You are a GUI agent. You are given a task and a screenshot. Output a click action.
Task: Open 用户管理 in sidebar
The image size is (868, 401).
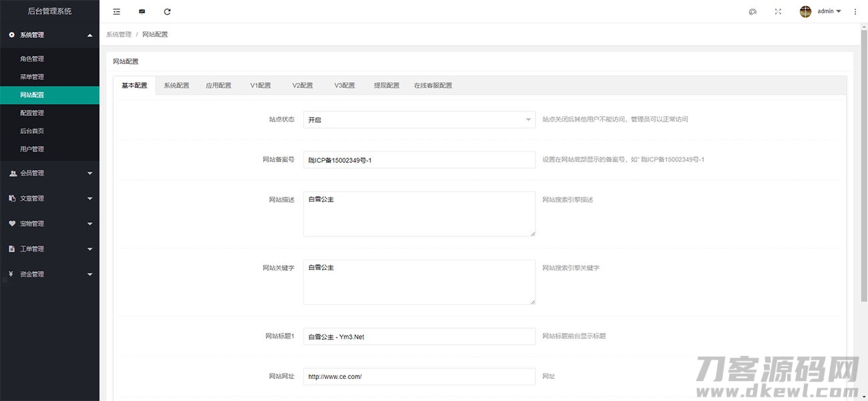[32, 149]
